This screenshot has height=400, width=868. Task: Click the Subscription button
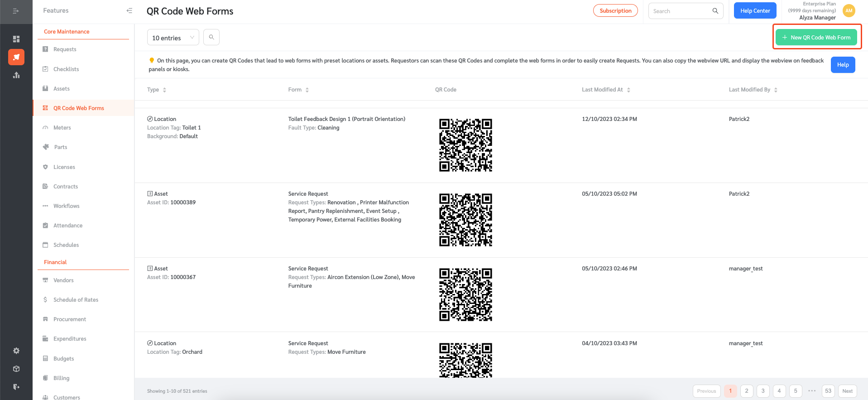(615, 11)
